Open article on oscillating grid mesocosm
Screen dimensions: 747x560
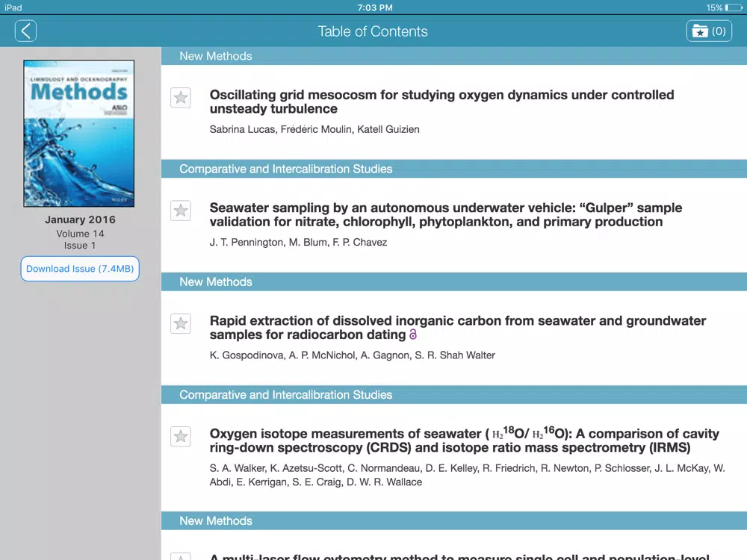click(441, 102)
